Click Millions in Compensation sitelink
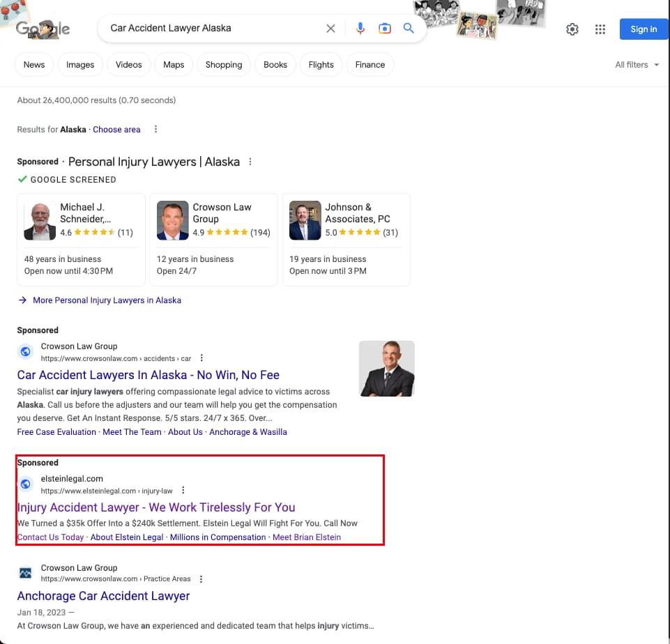Screen dimensions: 670x644 pos(218,537)
